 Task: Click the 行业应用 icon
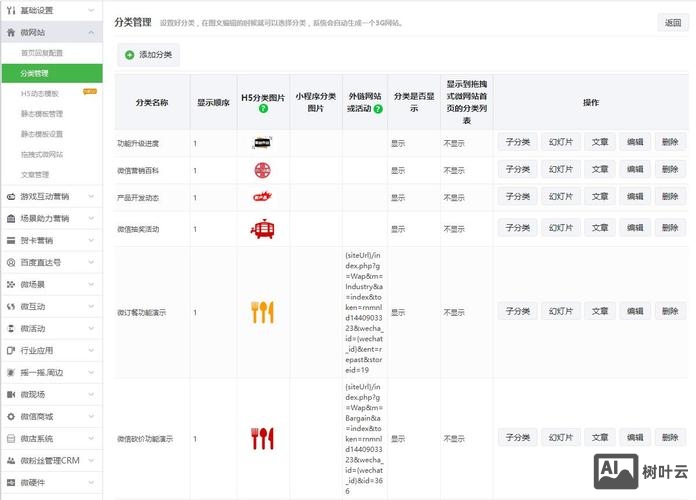click(11, 350)
